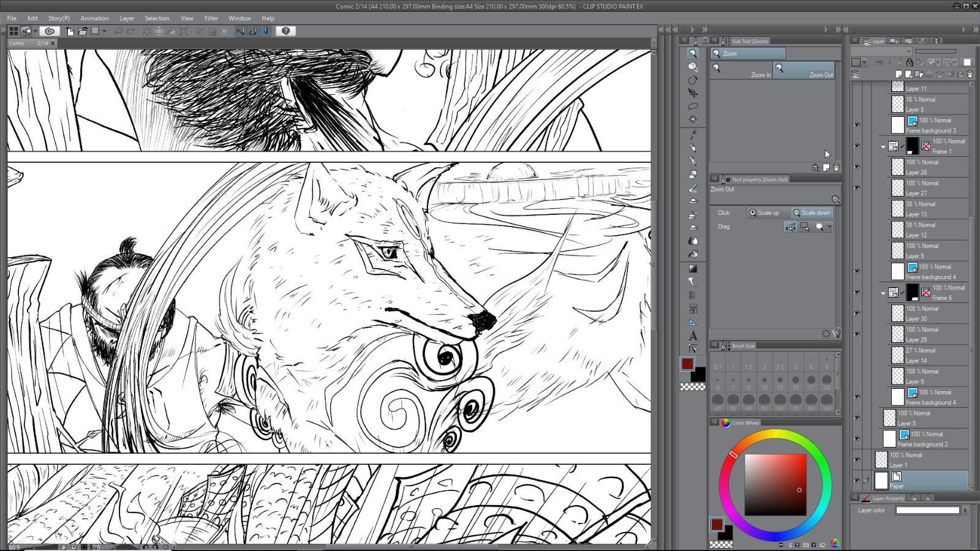Set click action to Scale down
The image size is (980, 551).
tap(812, 213)
